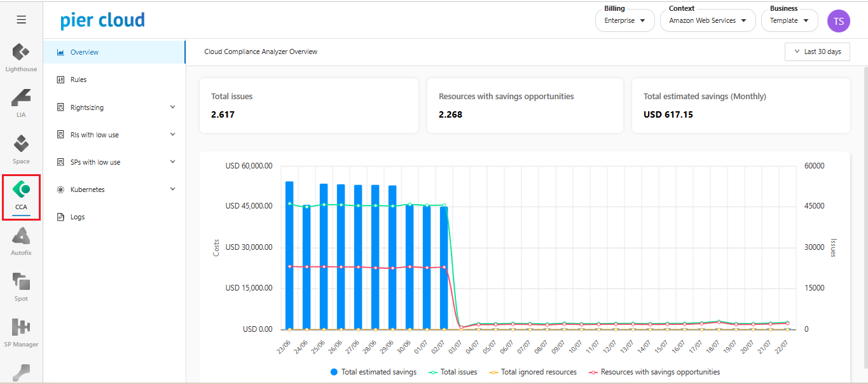Click the pier cloud logo

coord(102,20)
